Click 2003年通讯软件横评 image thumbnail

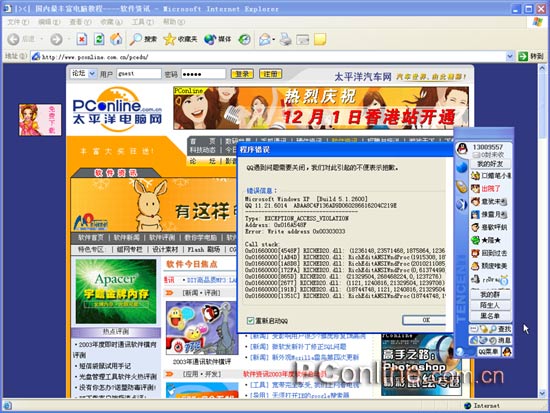202,328
